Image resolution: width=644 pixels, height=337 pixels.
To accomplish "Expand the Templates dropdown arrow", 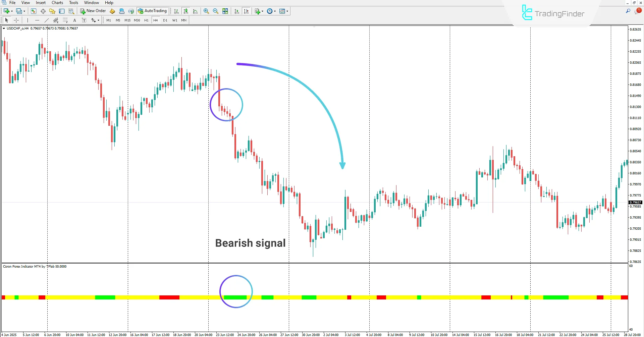I will pyautogui.click(x=287, y=11).
